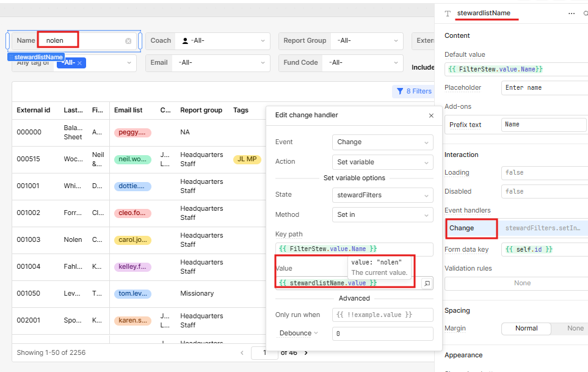This screenshot has width=588, height=372.
Task: Click the 8 Filters funnel button
Action: tap(413, 91)
